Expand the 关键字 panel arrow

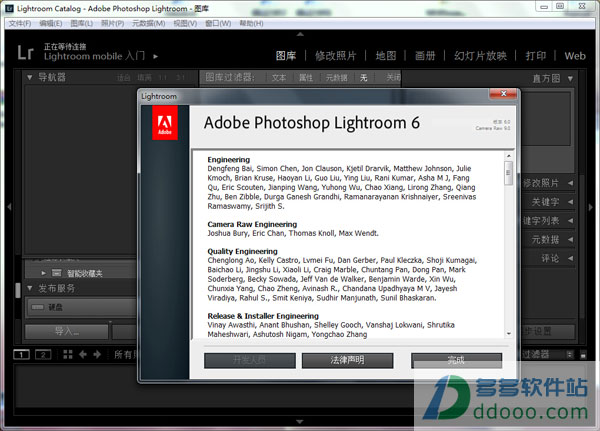(570, 202)
